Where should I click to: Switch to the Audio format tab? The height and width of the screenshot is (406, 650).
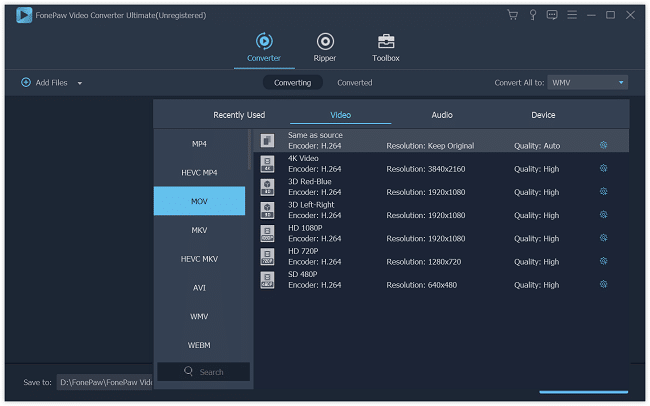click(442, 115)
